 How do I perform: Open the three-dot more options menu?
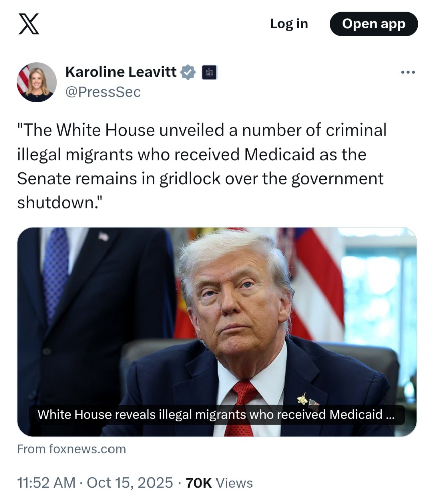pyautogui.click(x=408, y=72)
